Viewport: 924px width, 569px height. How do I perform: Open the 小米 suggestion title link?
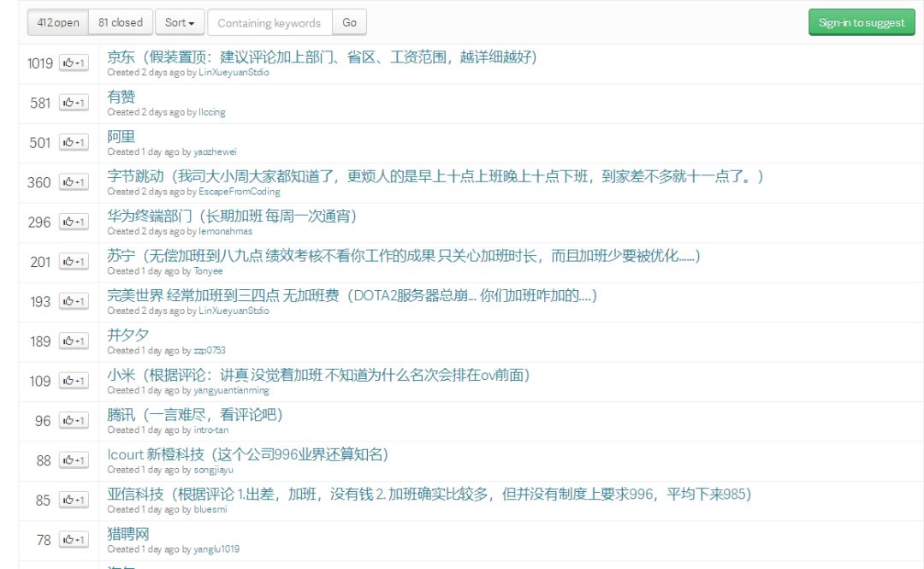pyautogui.click(x=319, y=375)
